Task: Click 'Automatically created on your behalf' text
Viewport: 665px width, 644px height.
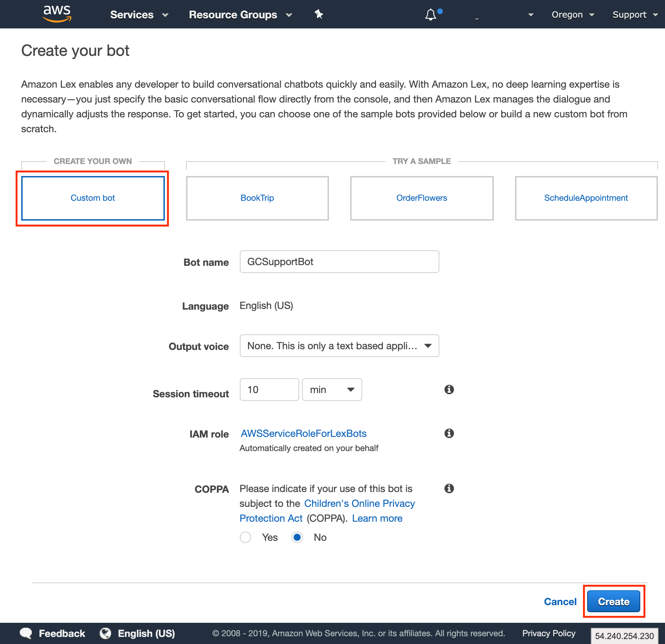Action: [x=309, y=448]
